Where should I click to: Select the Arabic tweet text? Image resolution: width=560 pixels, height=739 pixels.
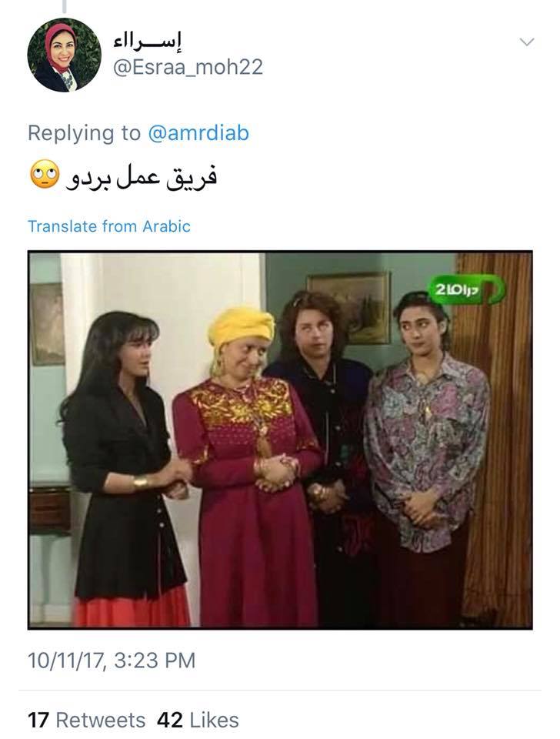click(142, 177)
